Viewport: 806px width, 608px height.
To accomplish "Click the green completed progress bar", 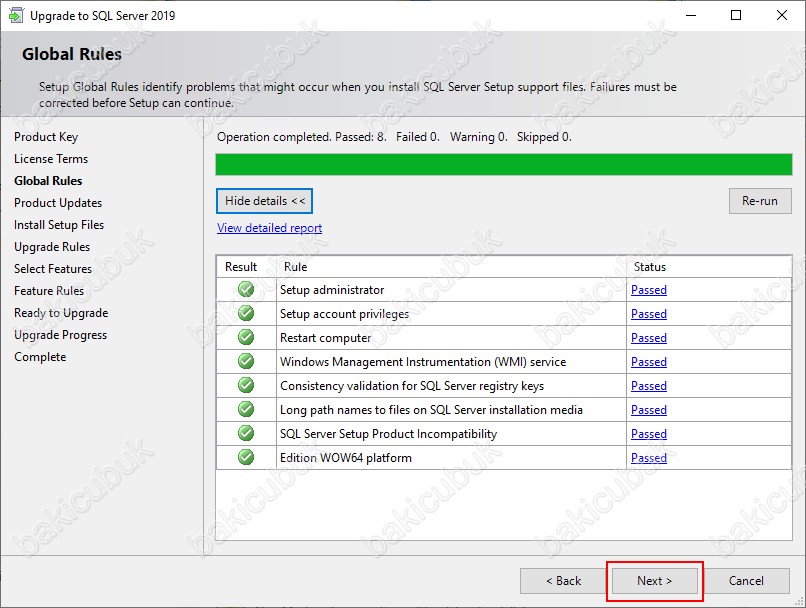I will [x=504, y=164].
